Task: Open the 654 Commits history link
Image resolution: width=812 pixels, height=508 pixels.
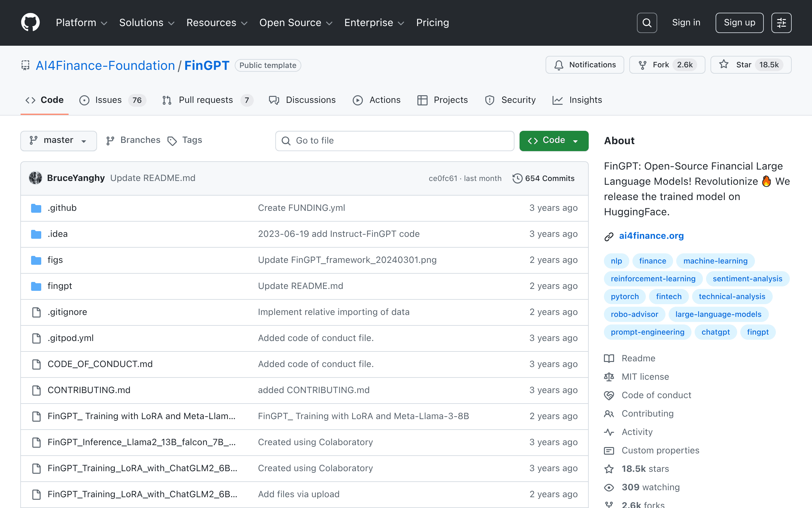Action: [544, 178]
